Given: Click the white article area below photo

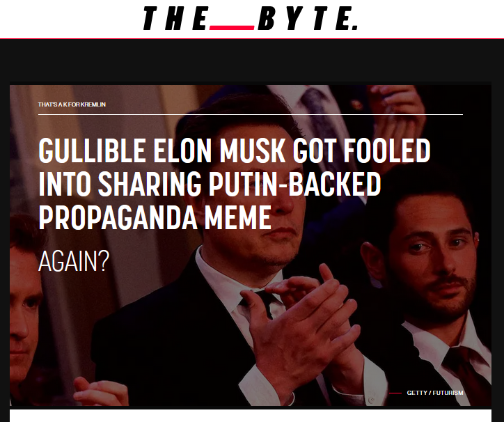Looking at the screenshot, I should [x=251, y=416].
